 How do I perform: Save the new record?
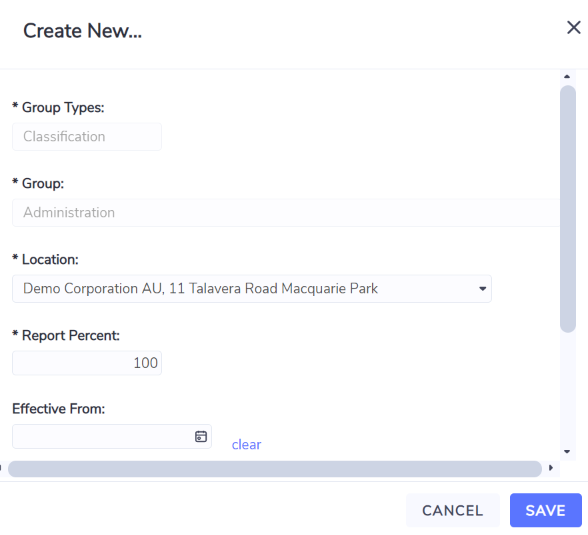coord(546,510)
